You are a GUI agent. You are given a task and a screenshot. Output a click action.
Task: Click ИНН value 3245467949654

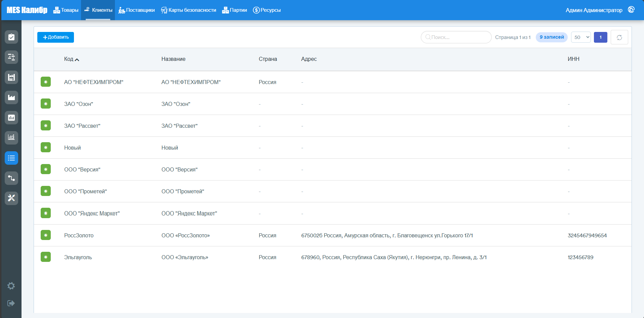(x=587, y=235)
